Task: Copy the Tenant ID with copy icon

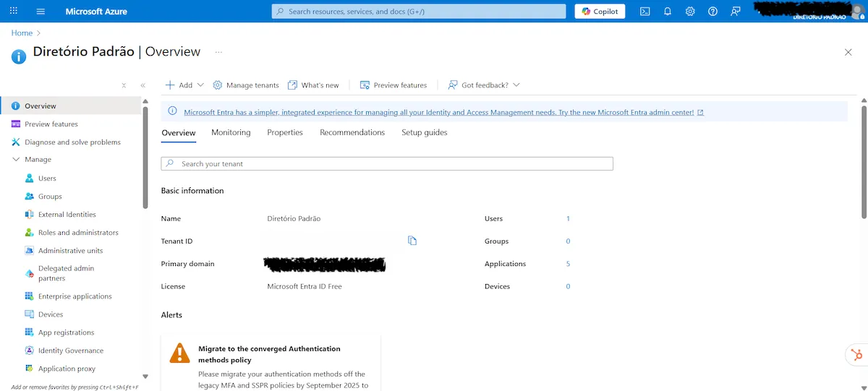Action: (412, 241)
